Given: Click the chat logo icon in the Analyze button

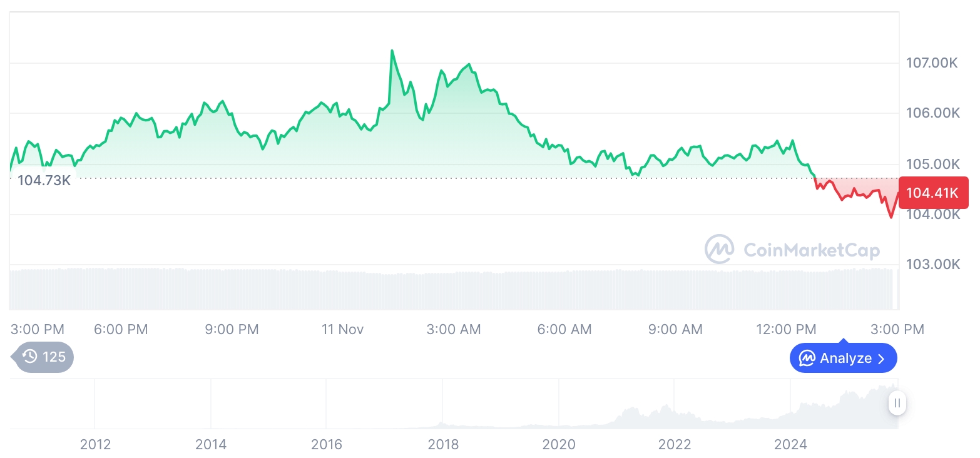Looking at the screenshot, I should 807,359.
